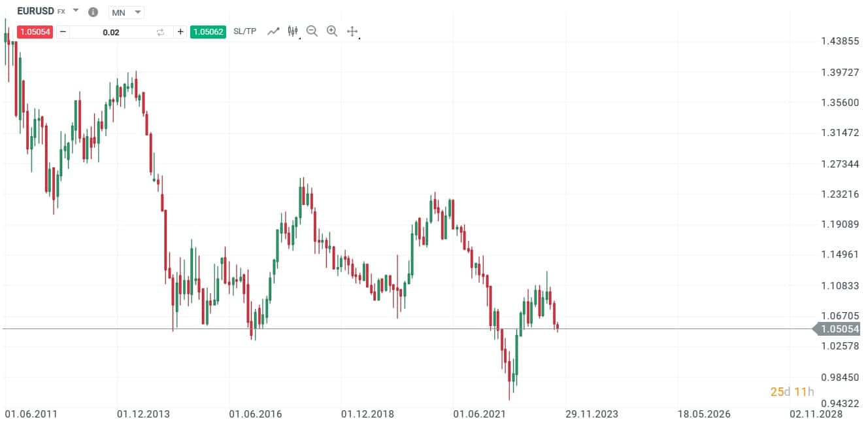Open the SL/TP settings control
Image resolution: width=868 pixels, height=426 pixels.
[x=244, y=31]
